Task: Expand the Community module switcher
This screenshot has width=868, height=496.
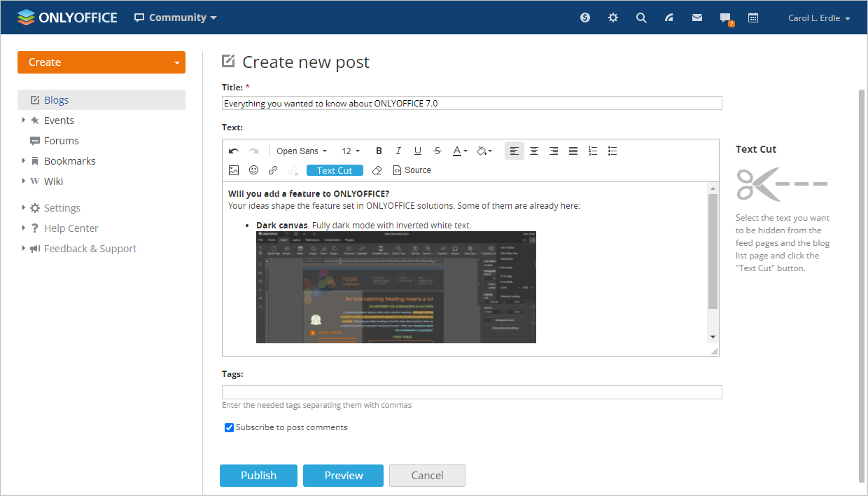Action: (x=174, y=17)
